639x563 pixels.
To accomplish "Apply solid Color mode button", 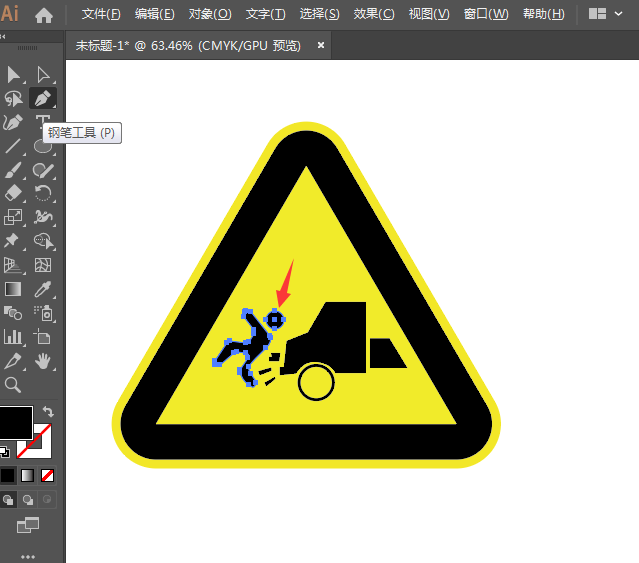I will coord(8,475).
